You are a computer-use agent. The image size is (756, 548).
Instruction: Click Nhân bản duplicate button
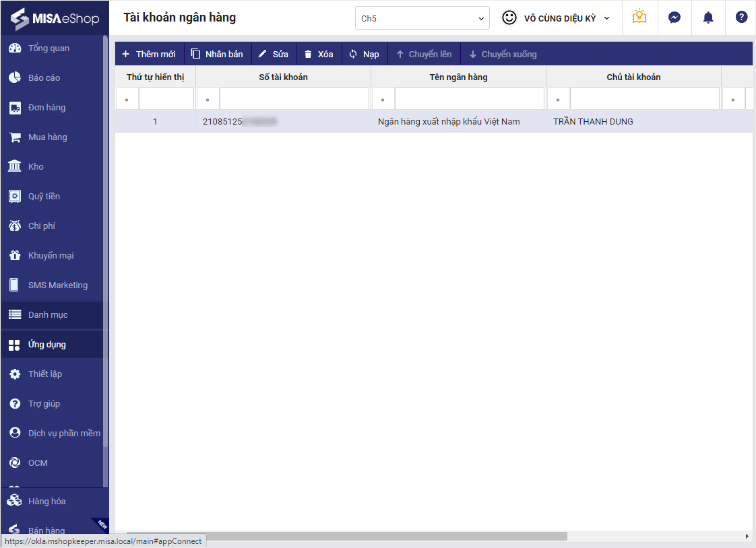[218, 54]
